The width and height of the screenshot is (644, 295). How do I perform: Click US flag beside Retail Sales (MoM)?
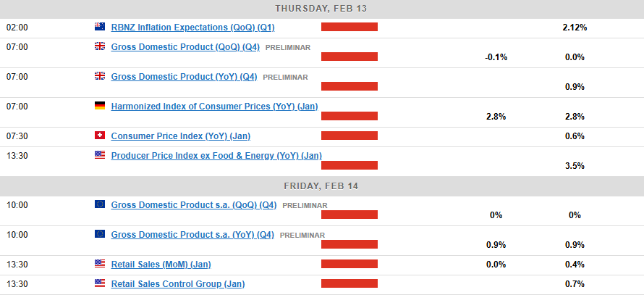(x=100, y=264)
